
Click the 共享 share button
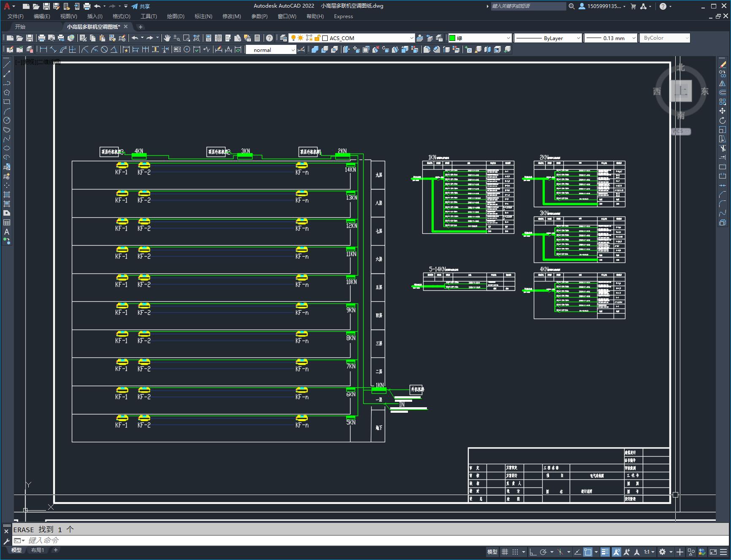point(141,6)
